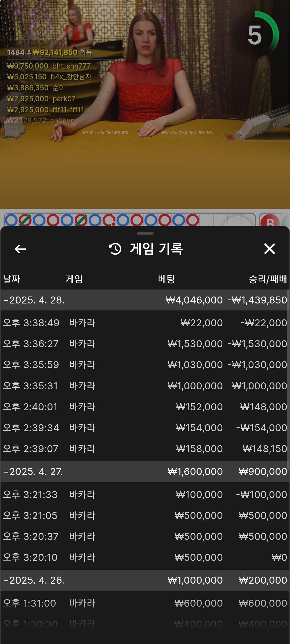Select the ₩1,439,850 loss total for April 28
290x644 pixels.
257,300
